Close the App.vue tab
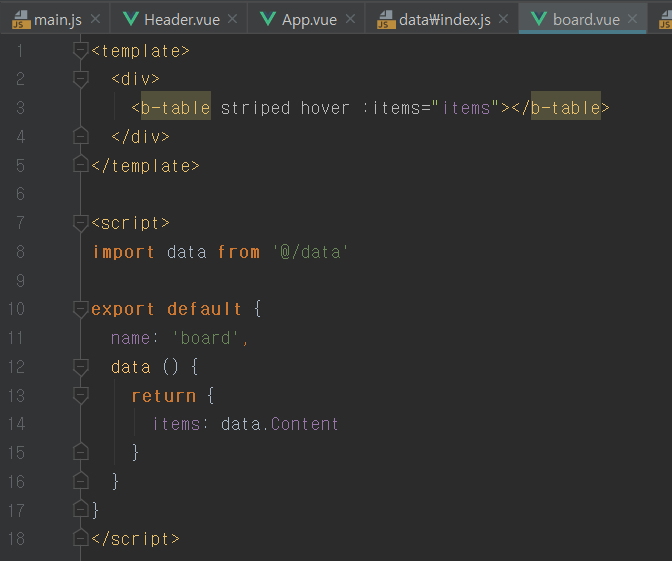 point(350,19)
